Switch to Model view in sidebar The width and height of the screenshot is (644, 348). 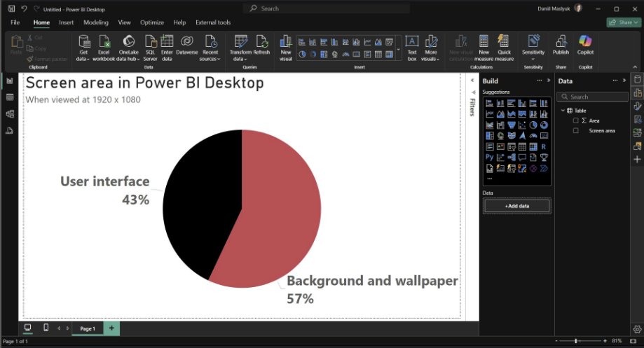(x=10, y=113)
